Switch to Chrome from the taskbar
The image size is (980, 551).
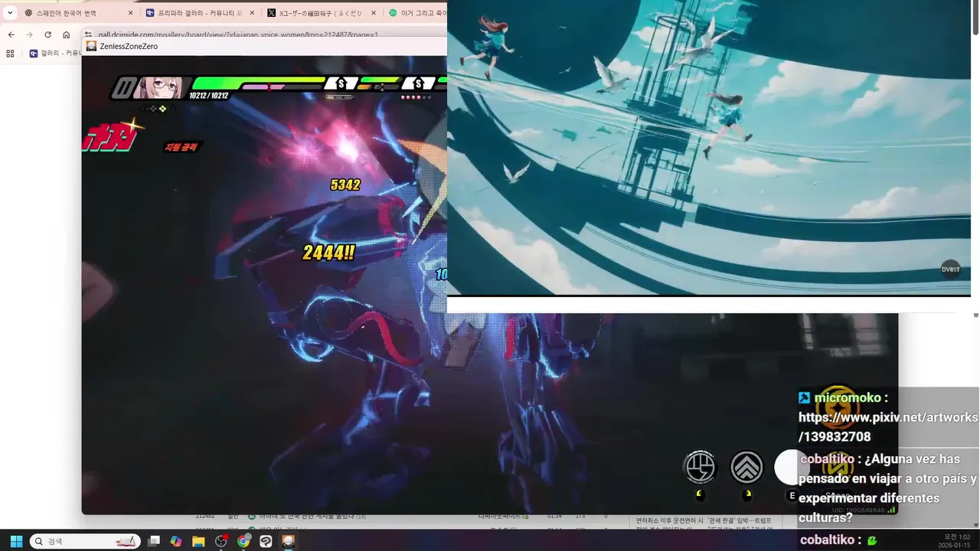click(243, 541)
